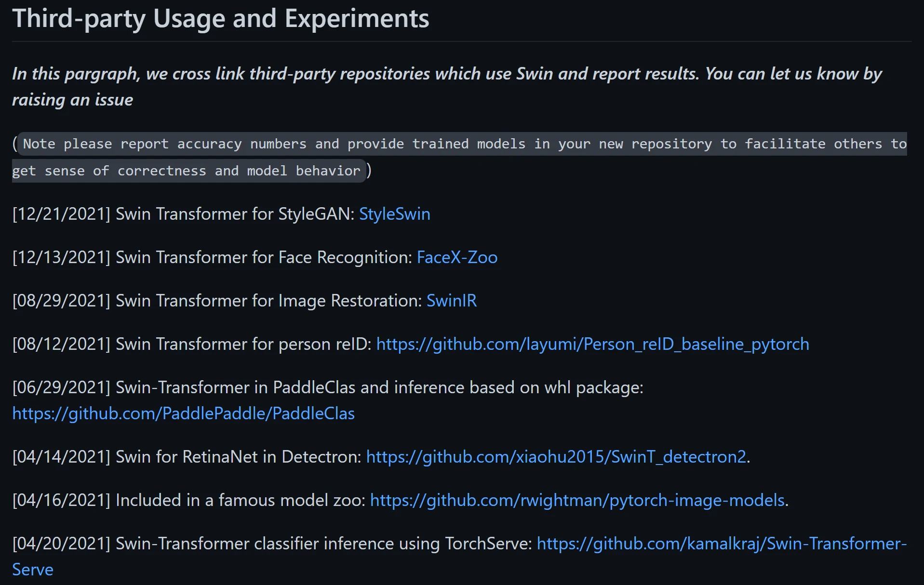Visit the layumi Person_reID_baseline_pytorch URL

tap(592, 344)
